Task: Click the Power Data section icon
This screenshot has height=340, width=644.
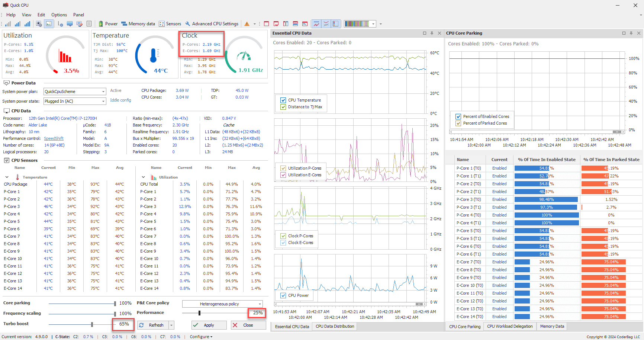Action: pyautogui.click(x=6, y=83)
